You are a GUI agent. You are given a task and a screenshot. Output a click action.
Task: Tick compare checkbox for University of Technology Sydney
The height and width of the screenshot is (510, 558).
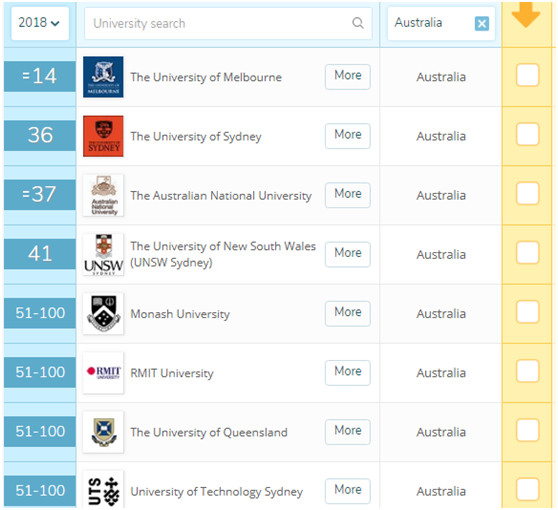point(527,489)
